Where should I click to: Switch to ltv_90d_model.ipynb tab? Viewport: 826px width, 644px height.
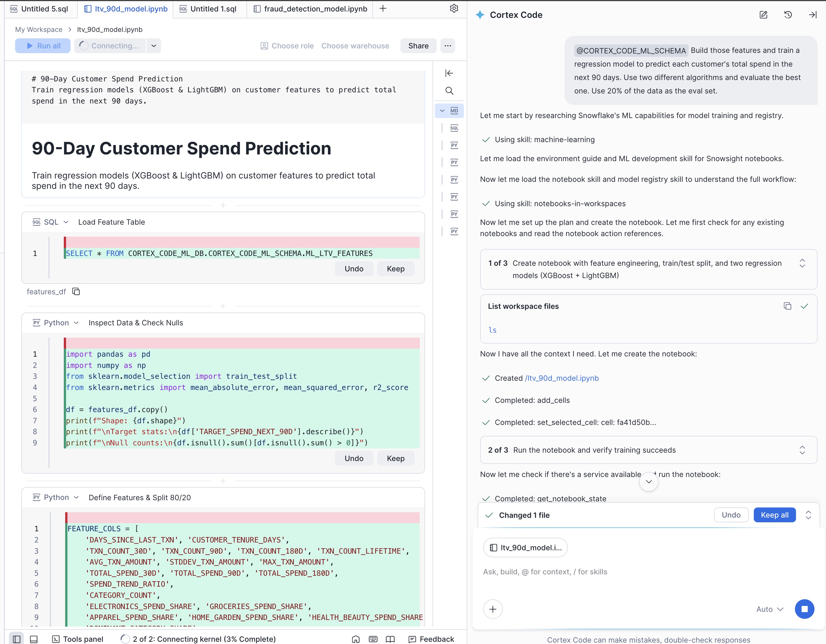pos(126,9)
